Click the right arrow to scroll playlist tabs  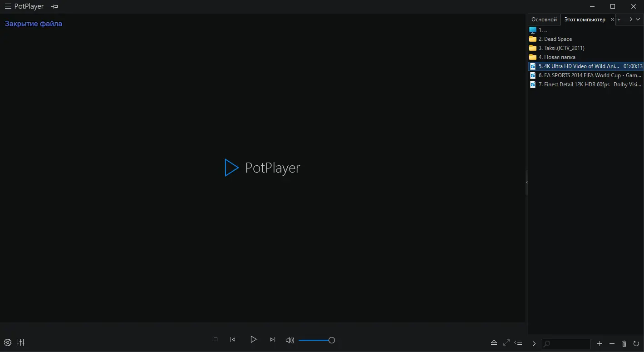point(630,19)
